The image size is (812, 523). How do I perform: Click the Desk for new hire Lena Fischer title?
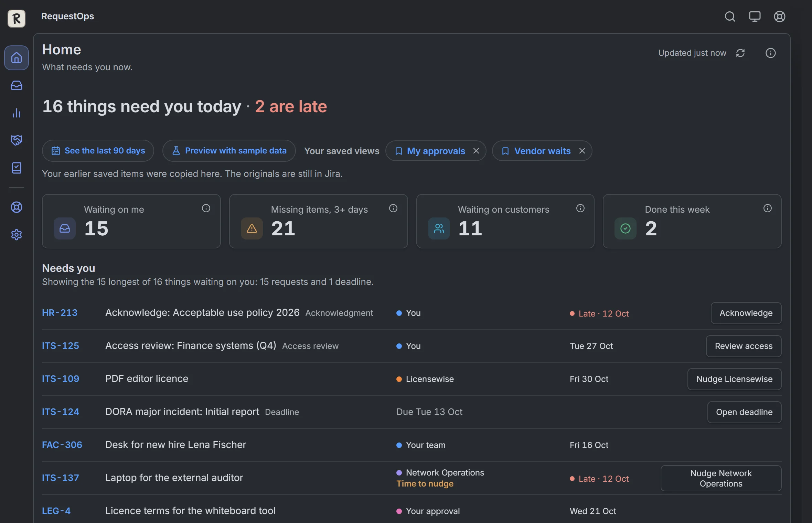click(x=175, y=445)
